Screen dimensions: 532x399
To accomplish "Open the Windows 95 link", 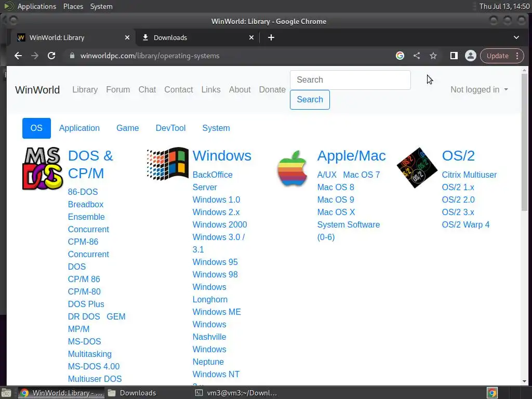I will click(215, 262).
